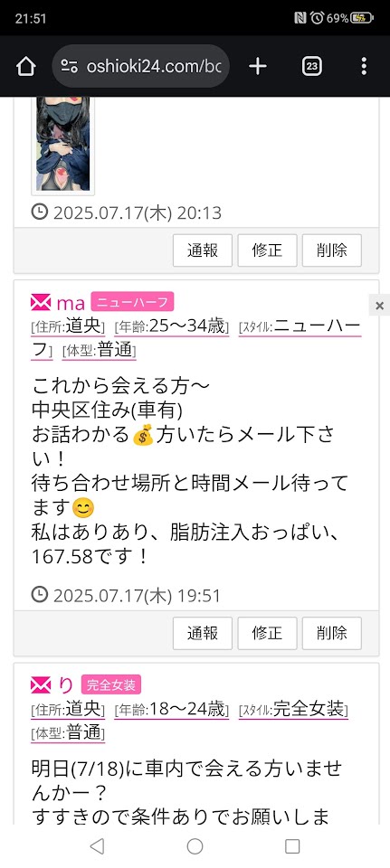Click 修正 under the 19:51 post
This screenshot has width=390, height=868.
point(268,633)
